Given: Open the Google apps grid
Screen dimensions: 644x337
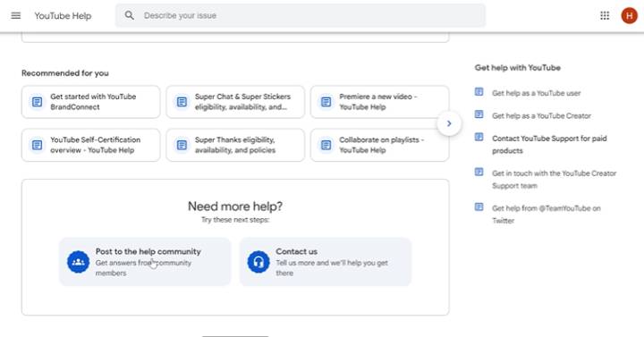Looking at the screenshot, I should tap(605, 15).
